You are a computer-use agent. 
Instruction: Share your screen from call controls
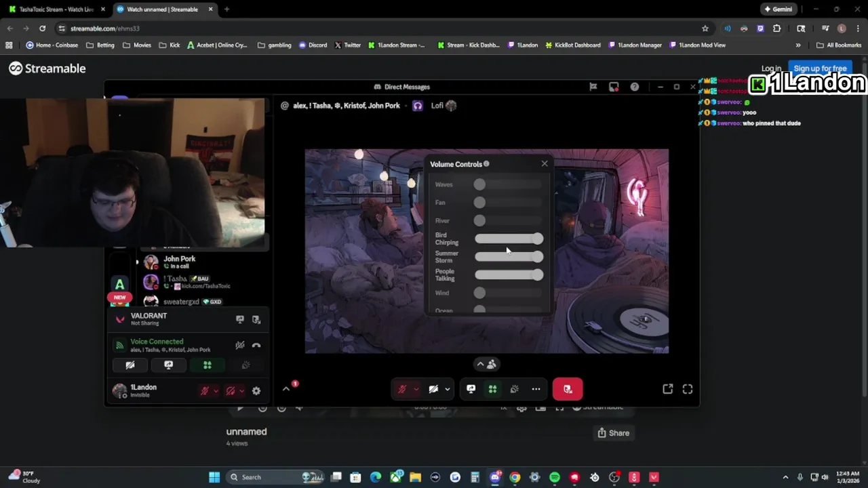471,389
